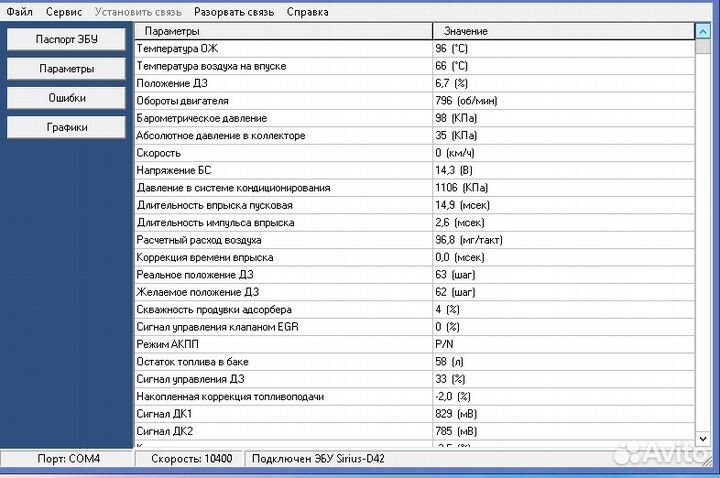Select the Реальное положение ДЗ row
The width and height of the screenshot is (720, 478).
(x=415, y=275)
